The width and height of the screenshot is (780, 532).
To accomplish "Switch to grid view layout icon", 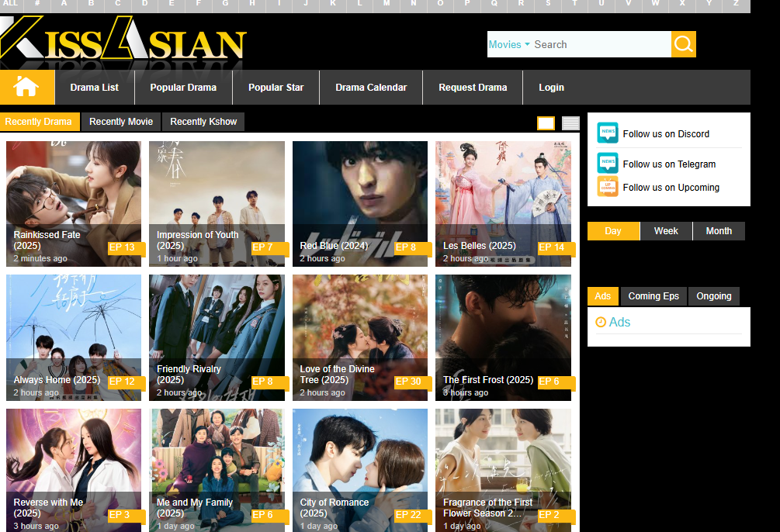I will 546,123.
